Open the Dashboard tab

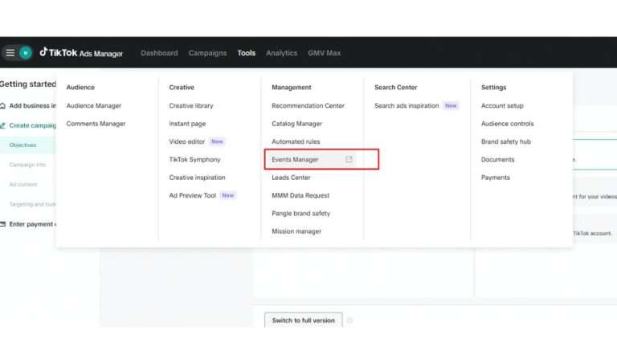[x=159, y=53]
